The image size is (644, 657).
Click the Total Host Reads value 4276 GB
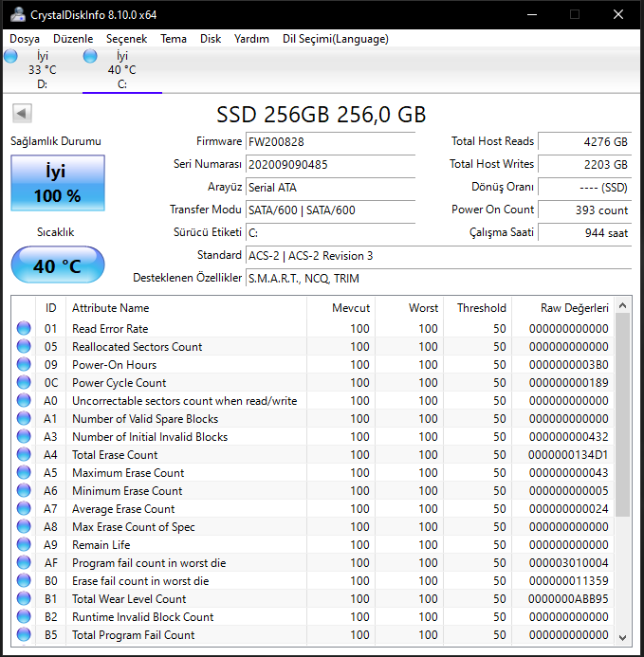click(585, 141)
